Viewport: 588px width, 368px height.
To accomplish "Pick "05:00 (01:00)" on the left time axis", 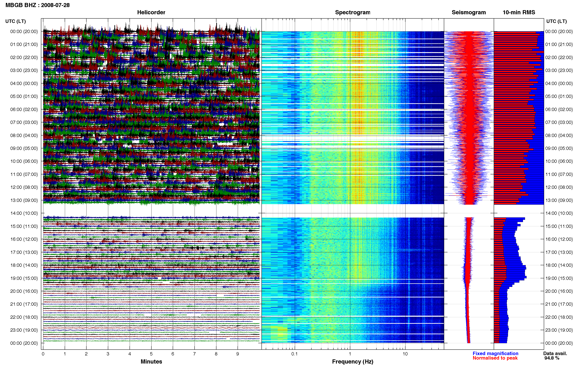I will (24, 96).
